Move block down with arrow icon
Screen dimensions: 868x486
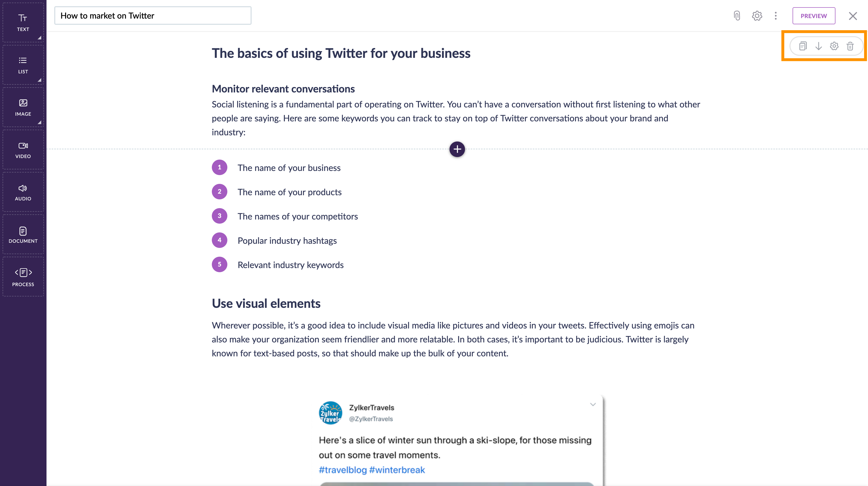tap(818, 46)
